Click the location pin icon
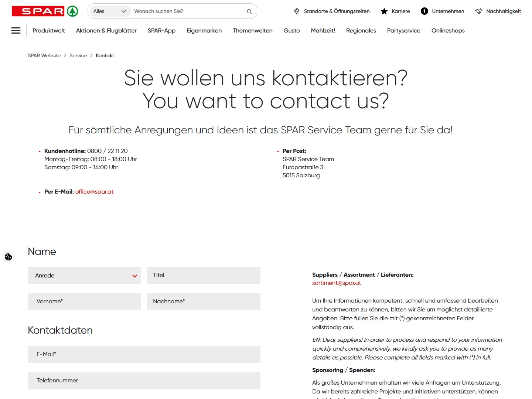This screenshot has height=399, width=532. (297, 11)
